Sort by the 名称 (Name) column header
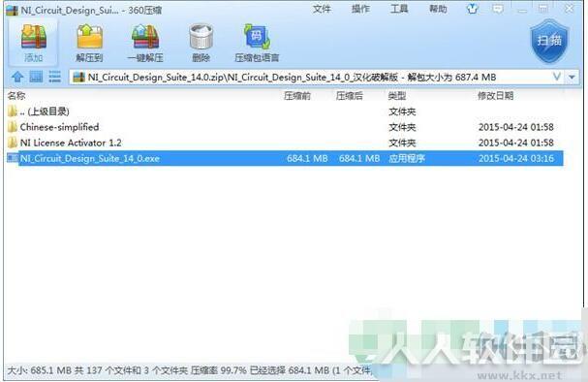The image size is (588, 382). pos(16,96)
